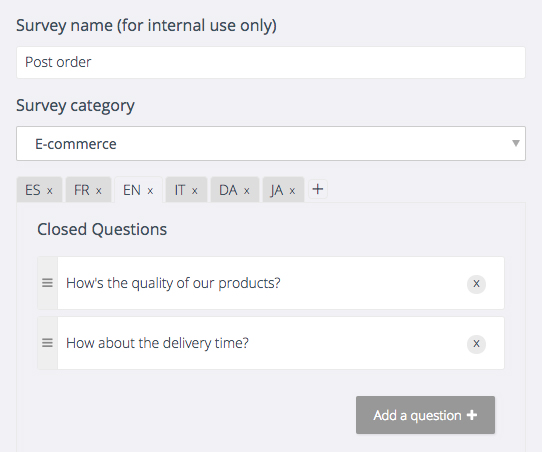The height and width of the screenshot is (452, 542).
Task: Delete the delivery time question
Action: click(476, 344)
